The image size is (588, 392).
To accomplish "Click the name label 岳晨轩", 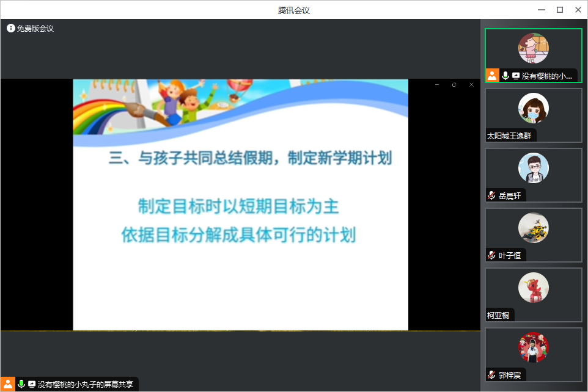I will tap(510, 195).
